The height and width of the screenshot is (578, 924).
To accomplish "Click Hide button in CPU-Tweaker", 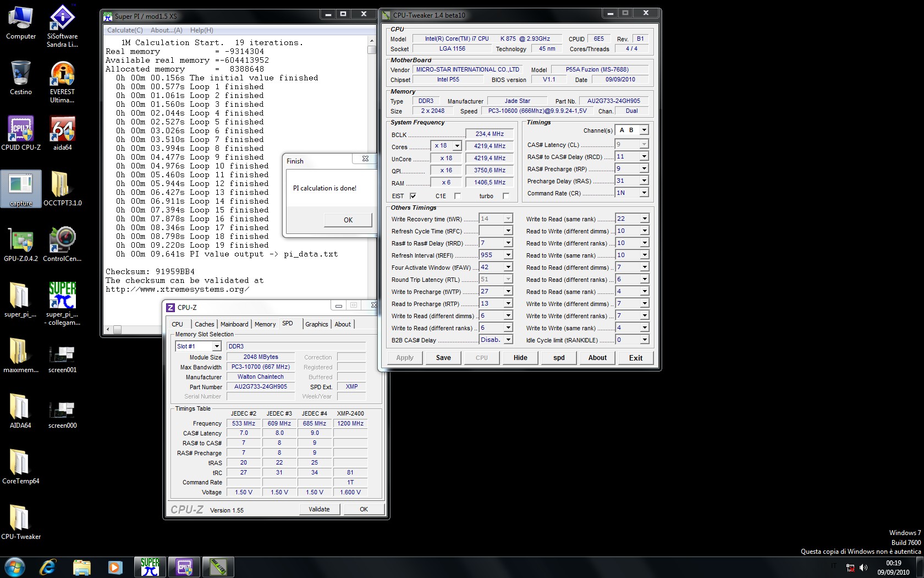I will (x=520, y=358).
